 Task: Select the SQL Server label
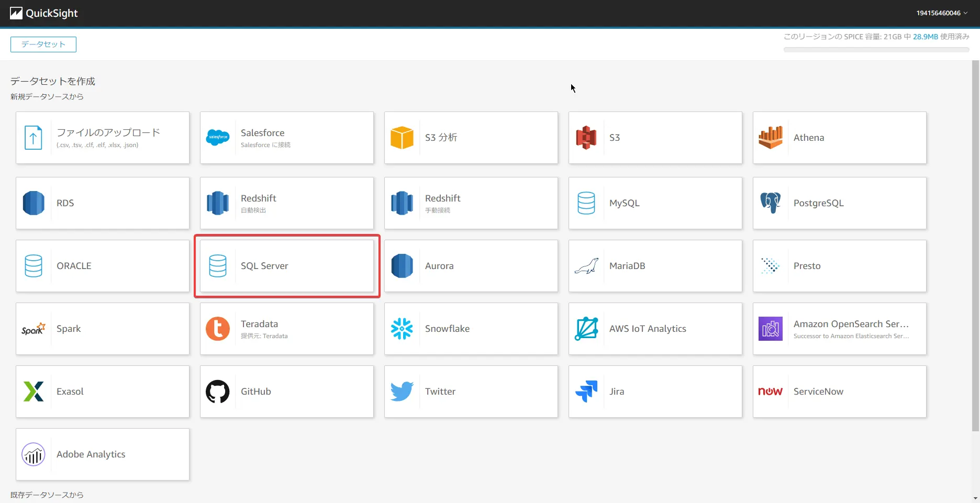point(264,266)
